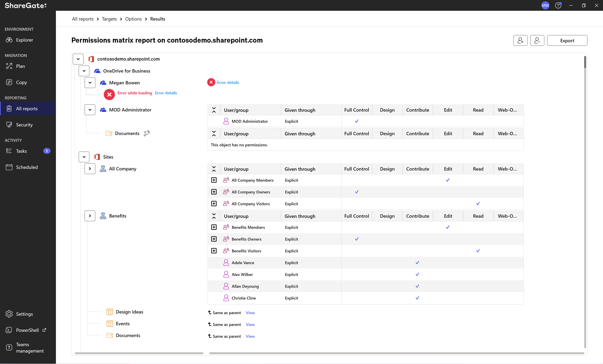Expand the All Company site row
The height and width of the screenshot is (364, 603).
(90, 168)
